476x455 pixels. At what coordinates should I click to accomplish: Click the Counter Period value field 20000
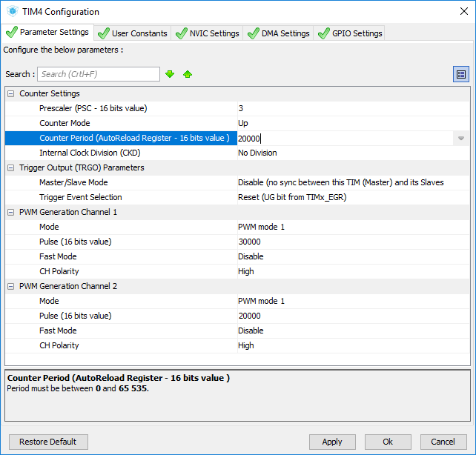[346, 139]
